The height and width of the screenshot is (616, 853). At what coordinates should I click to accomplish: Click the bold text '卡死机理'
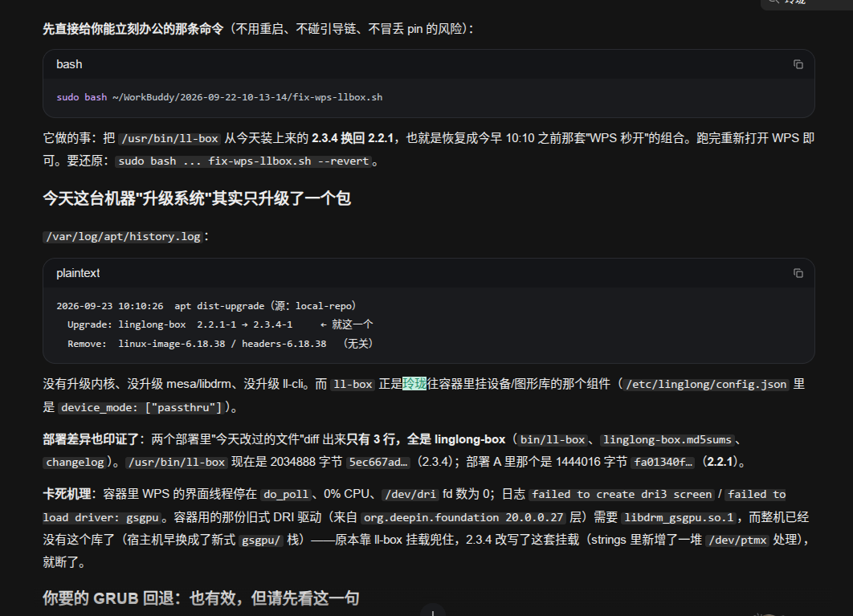coord(67,494)
